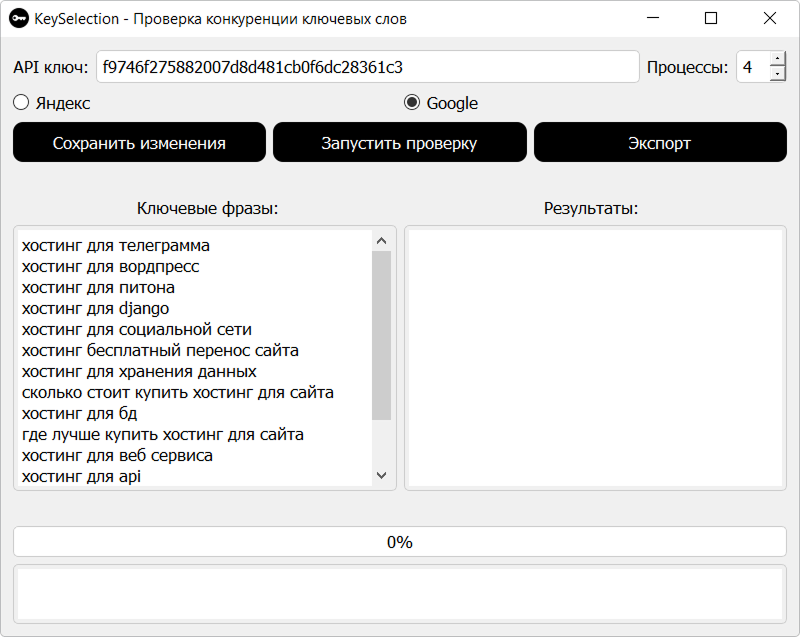800x637 pixels.
Task: Maximize the KeySelection window
Action: pos(711,18)
